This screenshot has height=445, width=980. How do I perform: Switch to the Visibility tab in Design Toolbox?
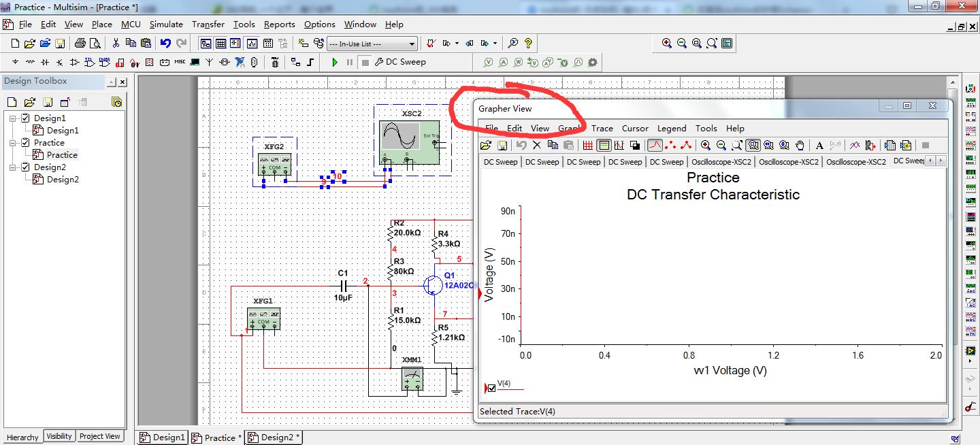click(x=59, y=436)
